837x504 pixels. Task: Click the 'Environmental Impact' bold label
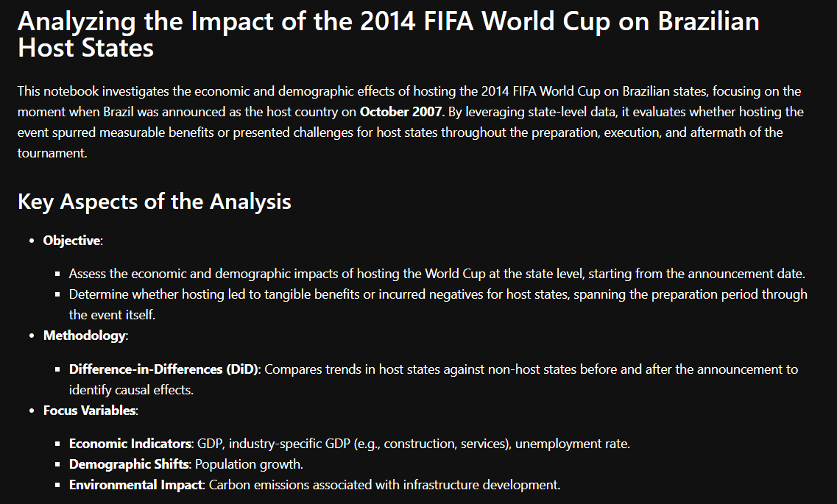(136, 485)
